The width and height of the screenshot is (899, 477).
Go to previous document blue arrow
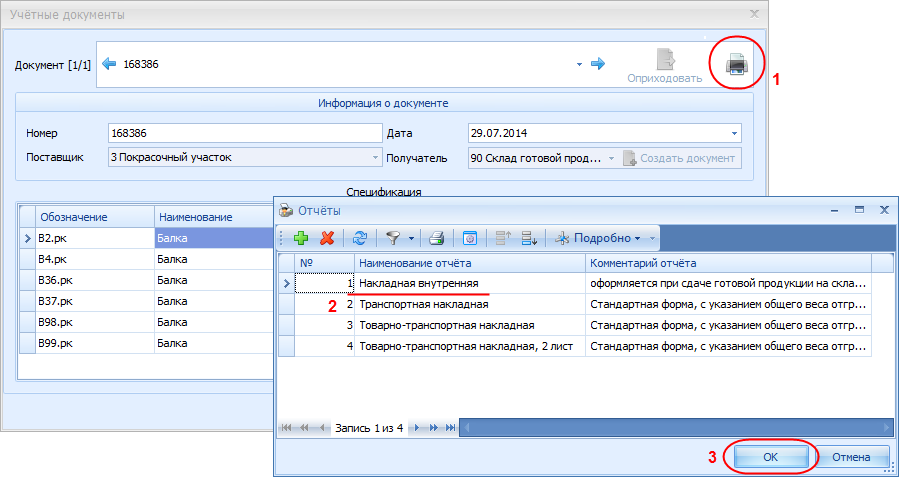coord(108,64)
